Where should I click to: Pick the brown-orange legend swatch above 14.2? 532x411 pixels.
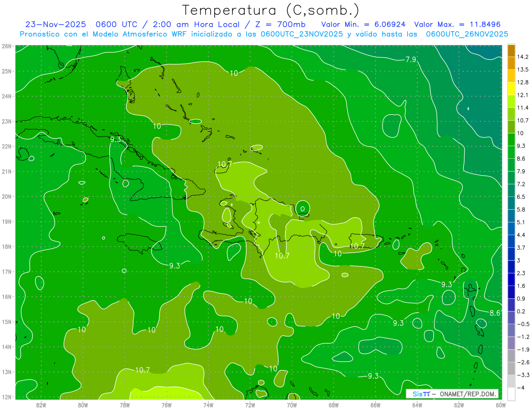[x=511, y=51]
